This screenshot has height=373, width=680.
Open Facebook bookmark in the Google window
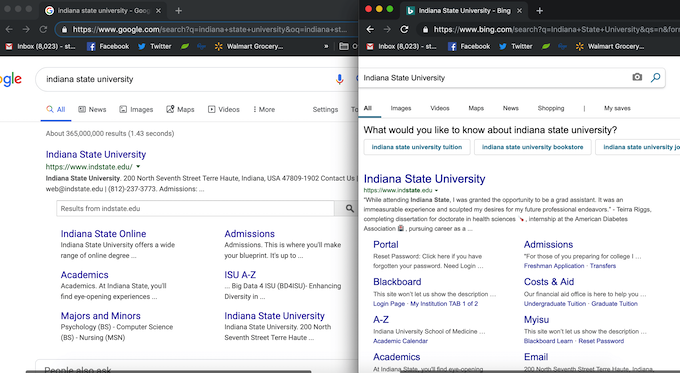(x=108, y=46)
